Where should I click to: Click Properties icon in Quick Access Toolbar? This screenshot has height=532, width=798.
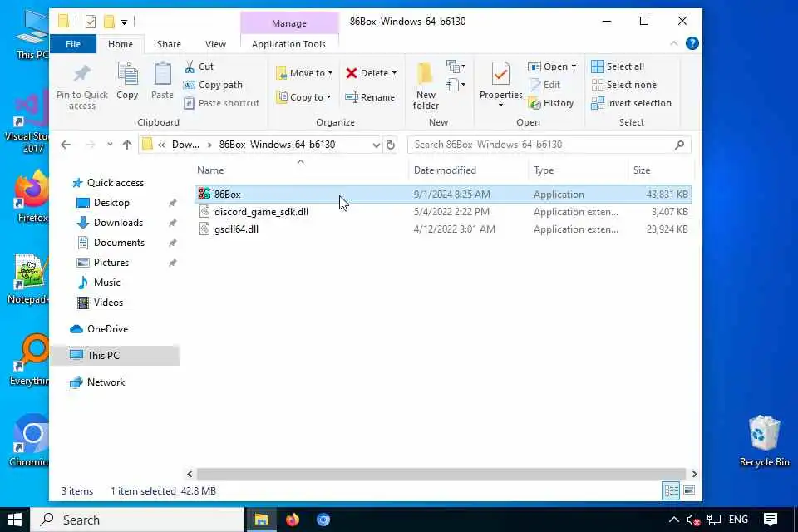pos(91,22)
